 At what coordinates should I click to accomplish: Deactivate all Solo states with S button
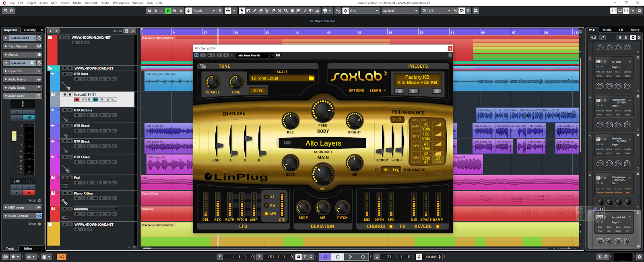(156, 10)
